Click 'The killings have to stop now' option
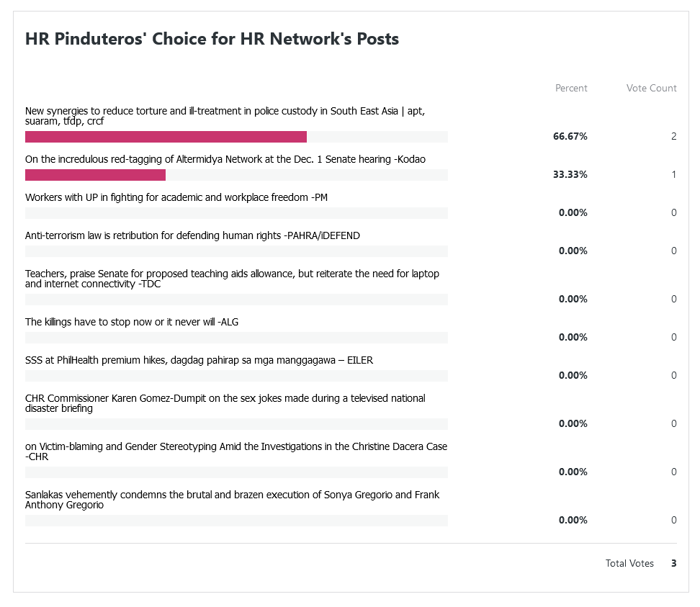 (x=132, y=322)
